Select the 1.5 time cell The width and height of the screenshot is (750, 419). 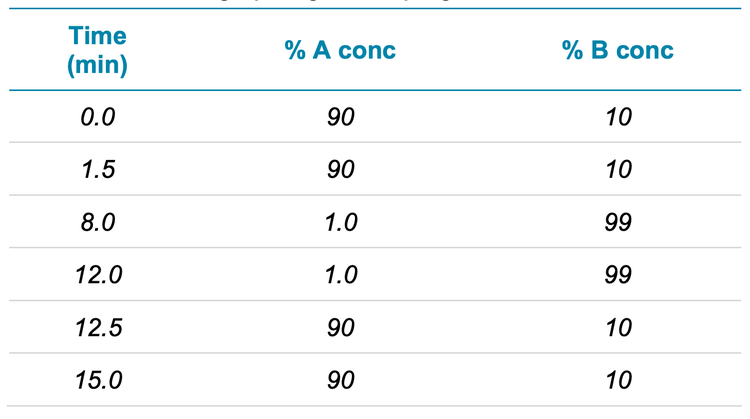pos(98,169)
